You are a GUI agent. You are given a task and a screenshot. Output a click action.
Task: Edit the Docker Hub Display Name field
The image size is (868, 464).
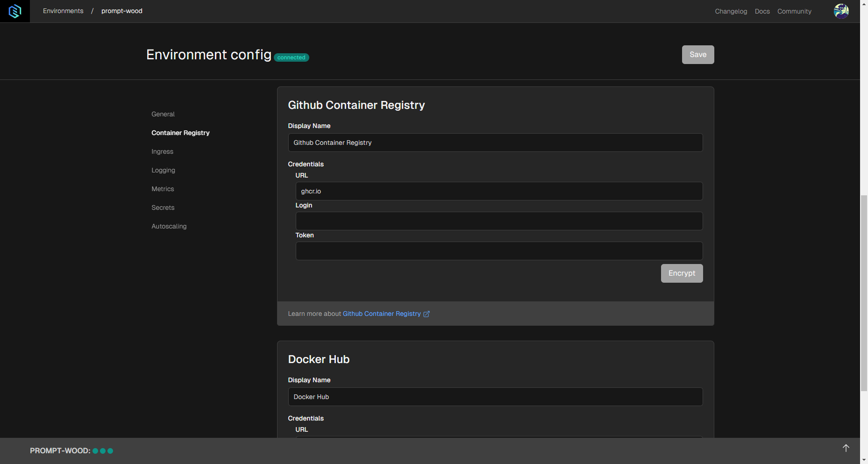coord(495,397)
